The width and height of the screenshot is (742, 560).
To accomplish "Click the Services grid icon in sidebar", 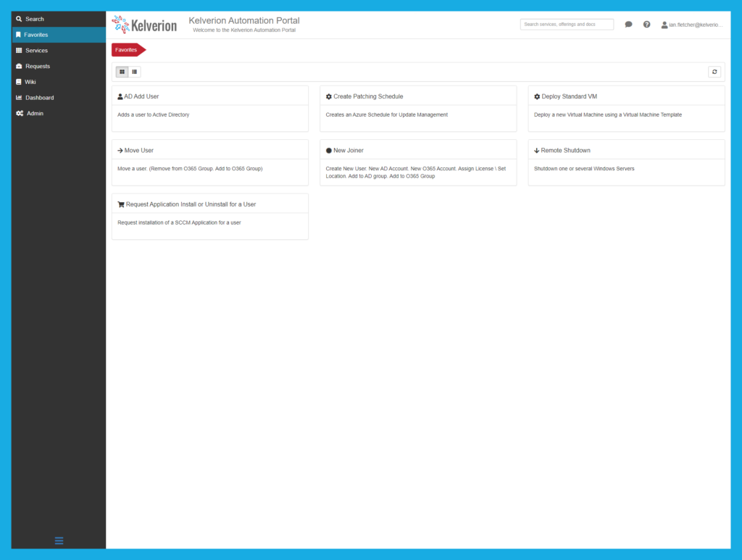I will point(19,50).
